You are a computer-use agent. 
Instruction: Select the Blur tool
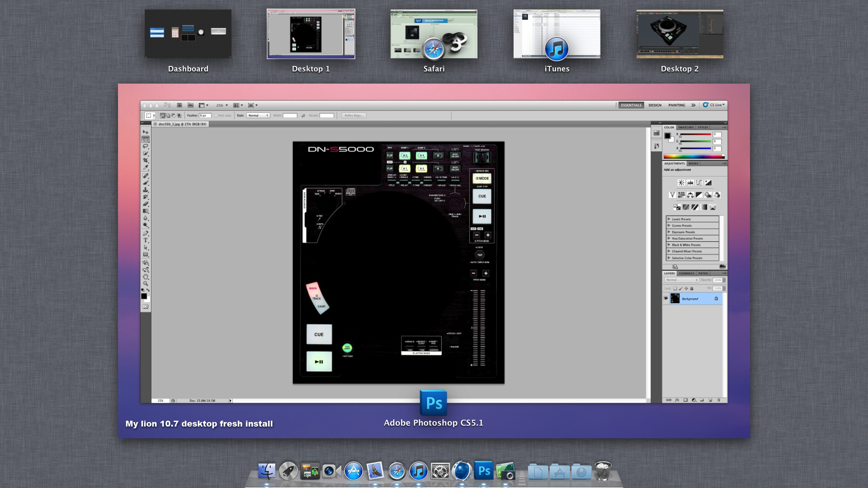[146, 217]
